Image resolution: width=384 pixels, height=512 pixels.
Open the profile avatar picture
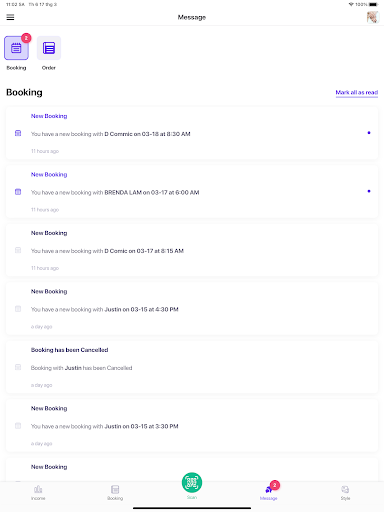coord(373,17)
